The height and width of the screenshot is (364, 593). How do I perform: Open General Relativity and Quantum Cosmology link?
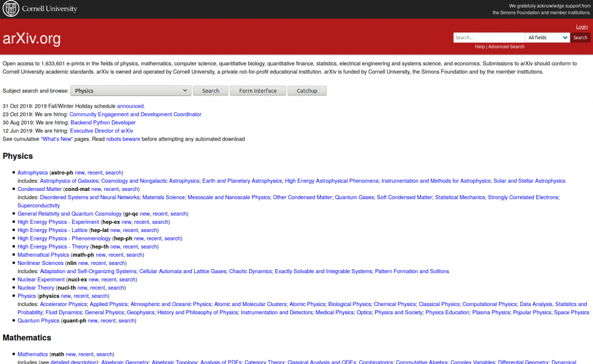(69, 214)
